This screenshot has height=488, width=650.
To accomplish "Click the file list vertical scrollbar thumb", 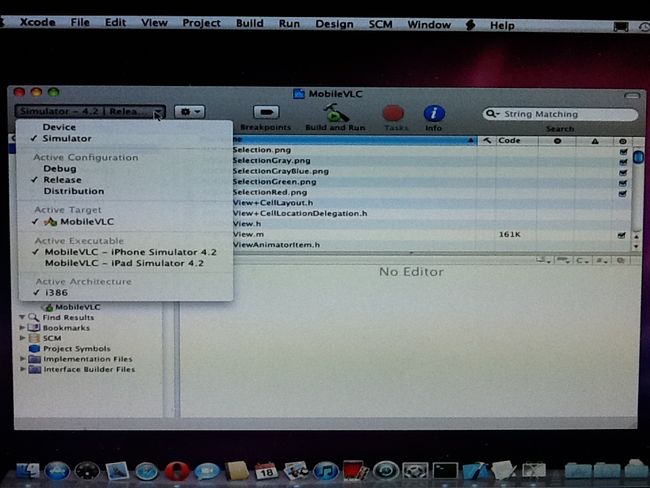I will (x=638, y=157).
